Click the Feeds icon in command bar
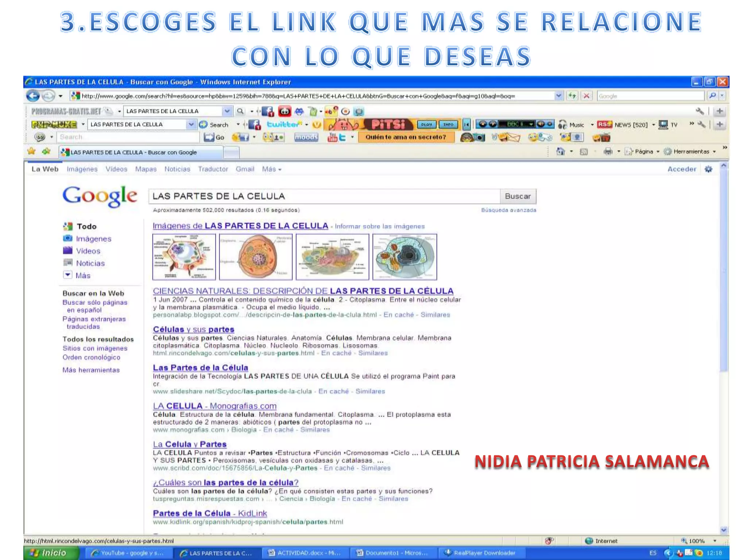This screenshot has width=747, height=560. [584, 152]
